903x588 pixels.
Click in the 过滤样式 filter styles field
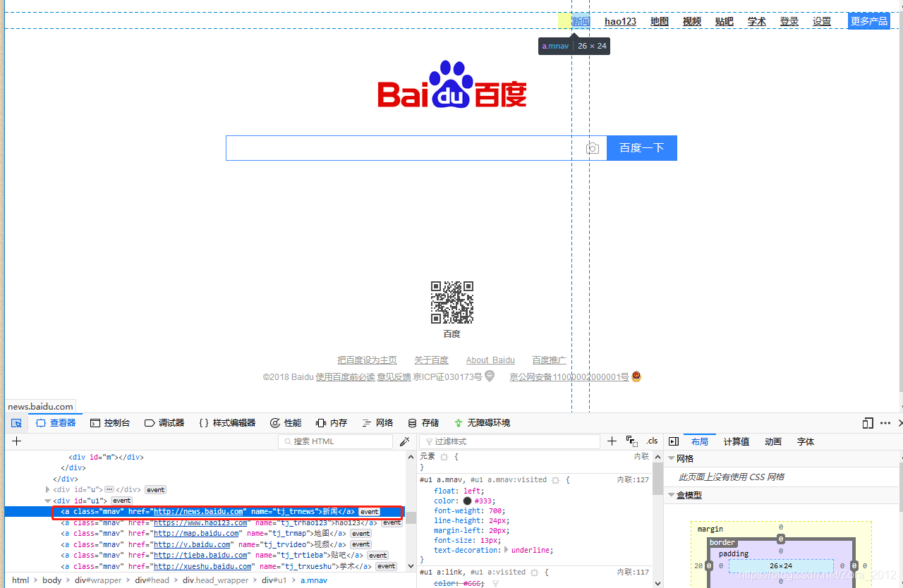tap(509, 441)
